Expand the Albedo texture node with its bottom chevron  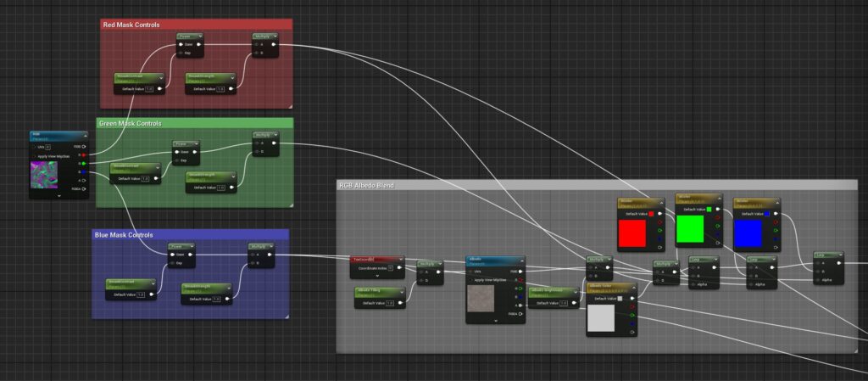click(x=495, y=322)
